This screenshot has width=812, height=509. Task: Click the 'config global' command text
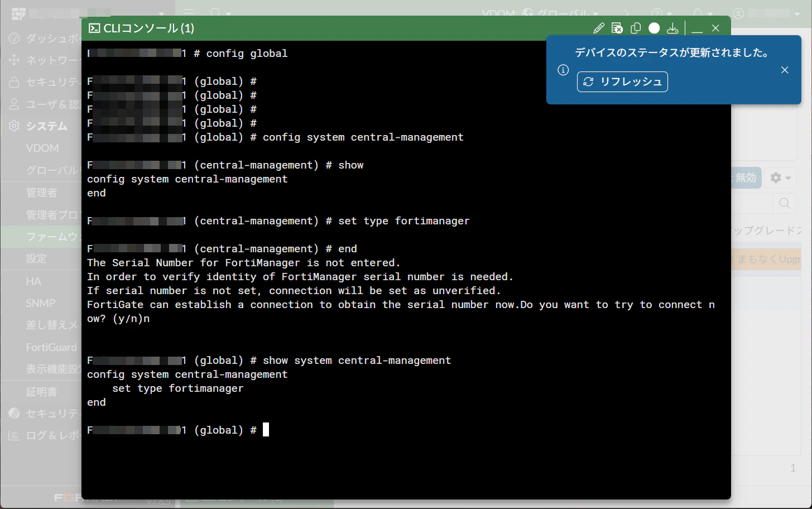pos(247,54)
